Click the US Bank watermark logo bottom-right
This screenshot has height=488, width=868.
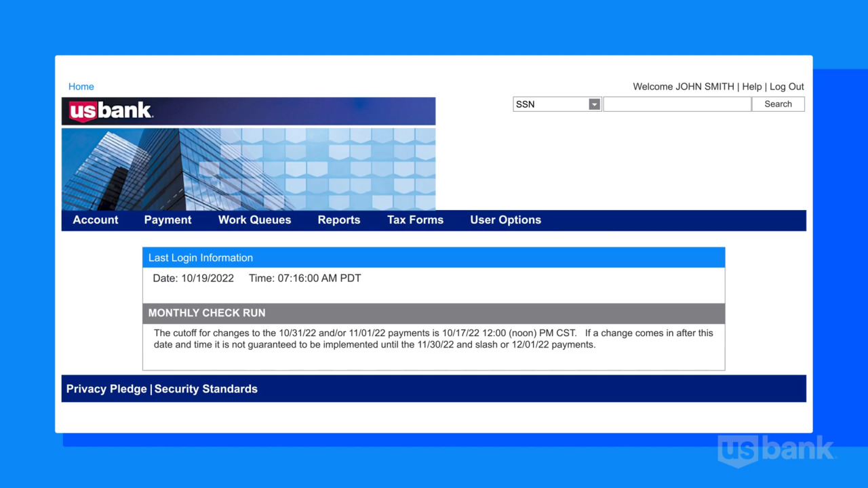(776, 451)
